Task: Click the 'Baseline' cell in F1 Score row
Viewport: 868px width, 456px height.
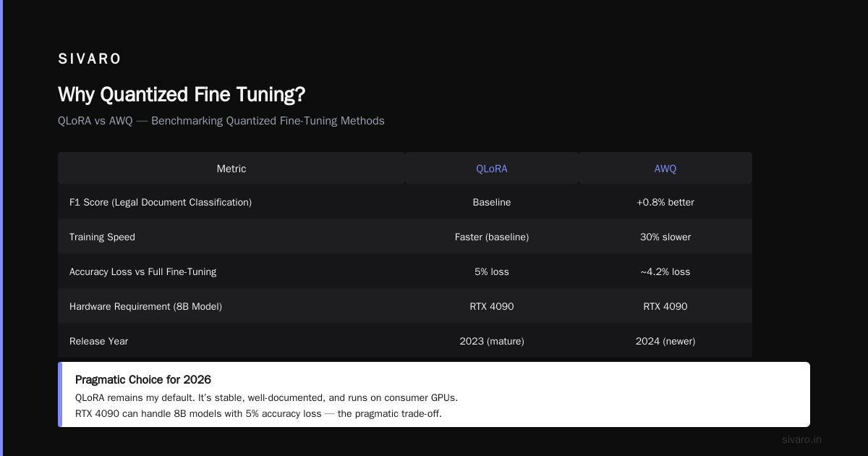Action: [x=492, y=203]
